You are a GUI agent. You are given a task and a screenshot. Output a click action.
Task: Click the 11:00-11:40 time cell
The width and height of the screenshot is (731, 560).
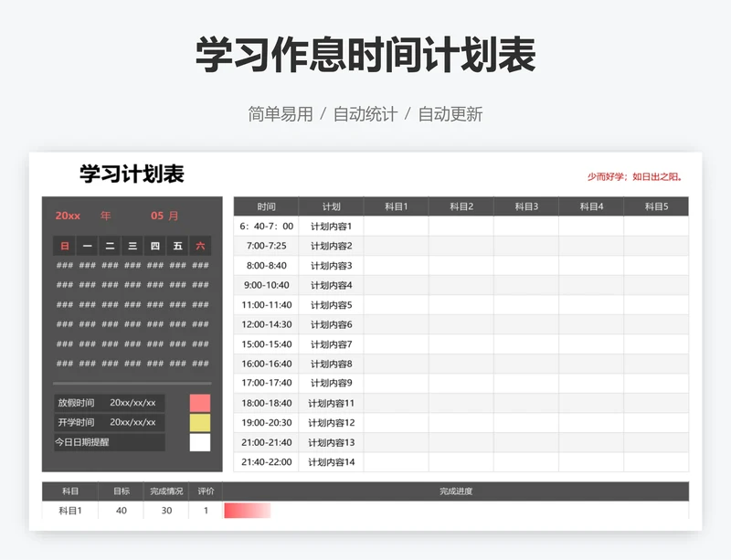[266, 305]
